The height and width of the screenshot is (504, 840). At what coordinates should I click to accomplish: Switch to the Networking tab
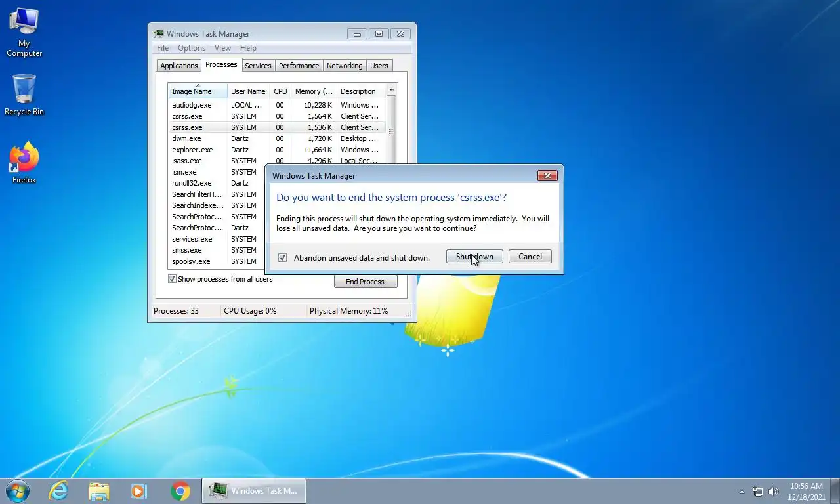tap(345, 66)
